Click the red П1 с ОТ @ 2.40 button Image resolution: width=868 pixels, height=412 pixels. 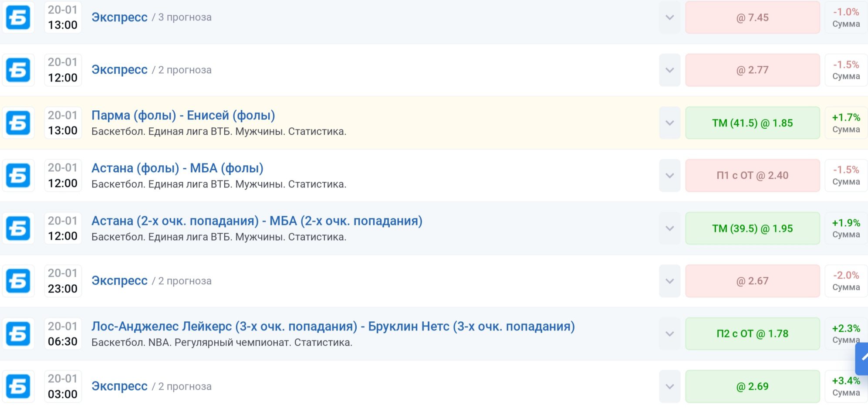(753, 175)
